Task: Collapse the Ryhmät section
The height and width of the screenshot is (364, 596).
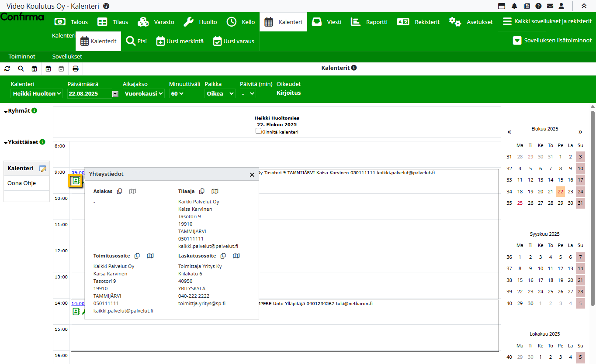Action: (6, 111)
